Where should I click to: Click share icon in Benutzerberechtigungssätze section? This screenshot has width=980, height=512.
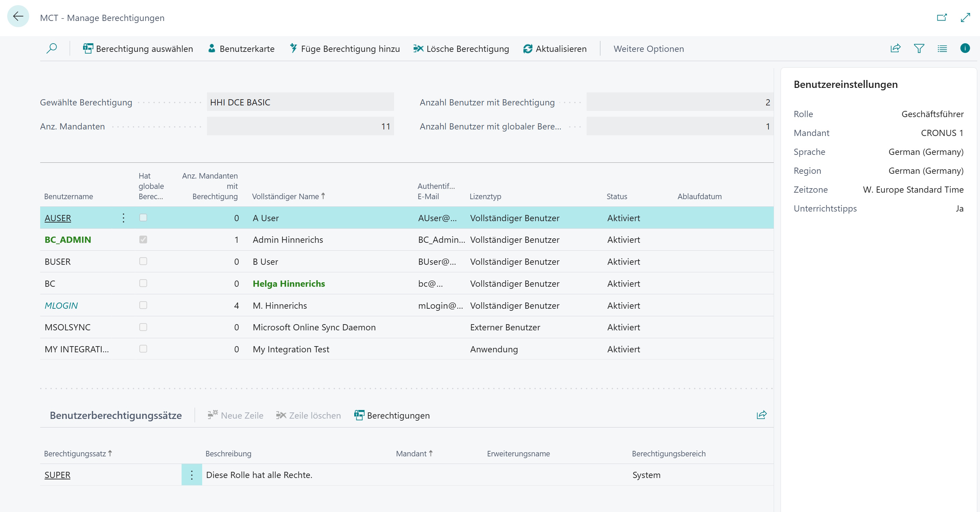[762, 415]
